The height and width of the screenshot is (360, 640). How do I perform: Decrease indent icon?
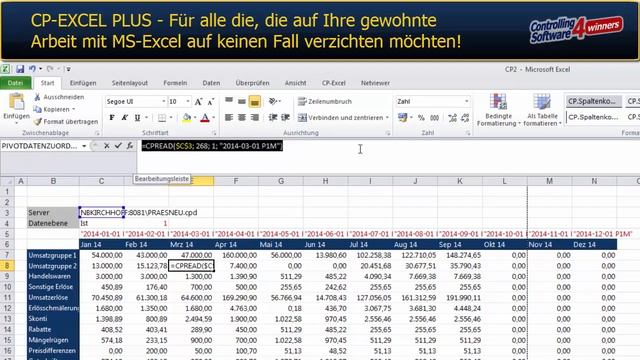click(x=273, y=118)
